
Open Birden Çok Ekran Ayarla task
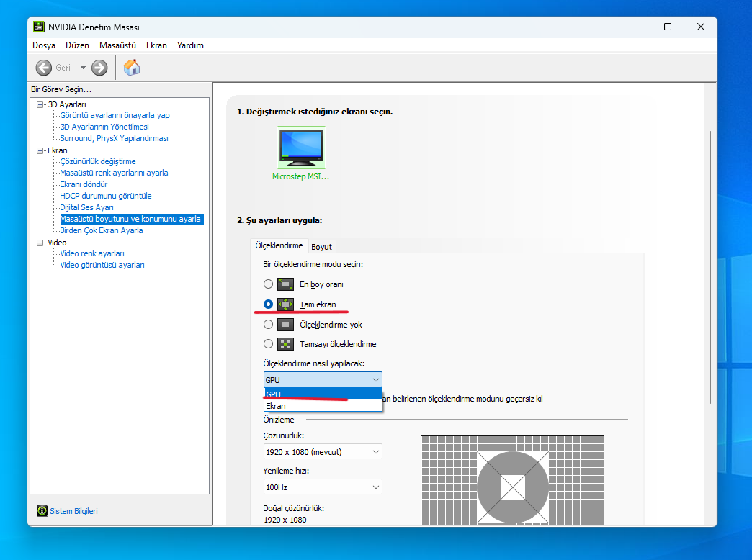(101, 230)
